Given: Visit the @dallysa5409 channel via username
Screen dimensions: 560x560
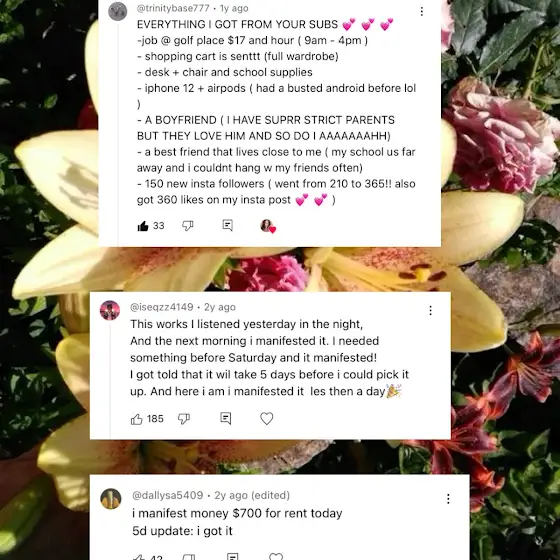Looking at the screenshot, I should point(168,495).
